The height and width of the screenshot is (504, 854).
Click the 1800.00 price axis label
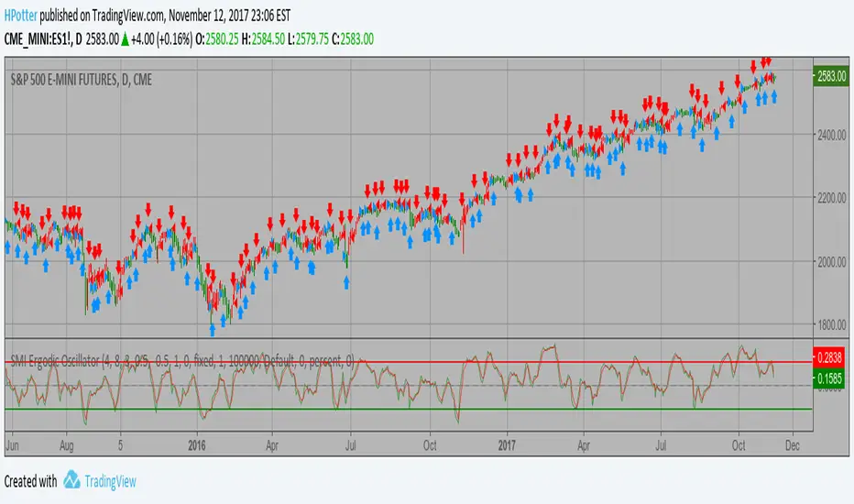832,324
